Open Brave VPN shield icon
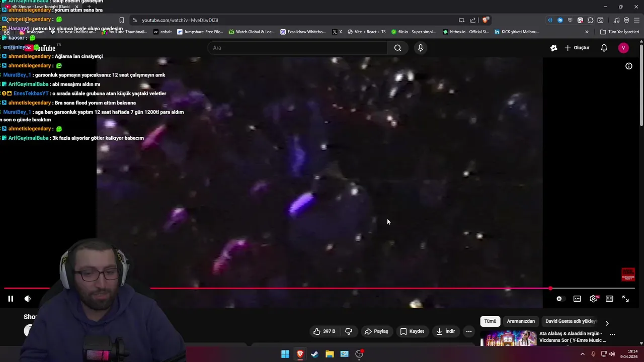Screen dimensions: 644x362 pos(626,20)
